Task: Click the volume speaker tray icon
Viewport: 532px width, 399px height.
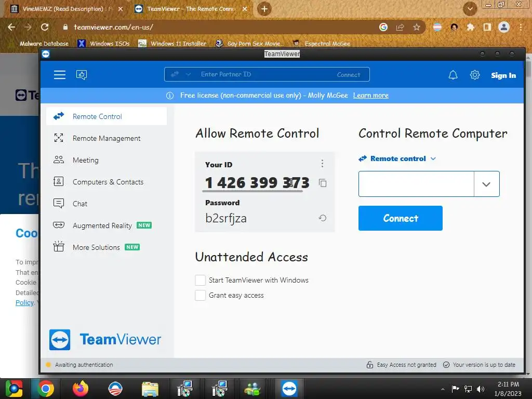Action: point(481,389)
